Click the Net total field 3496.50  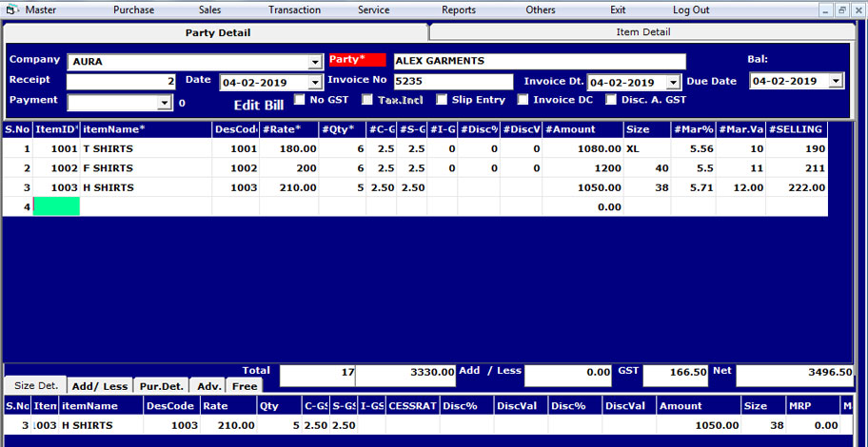795,376
